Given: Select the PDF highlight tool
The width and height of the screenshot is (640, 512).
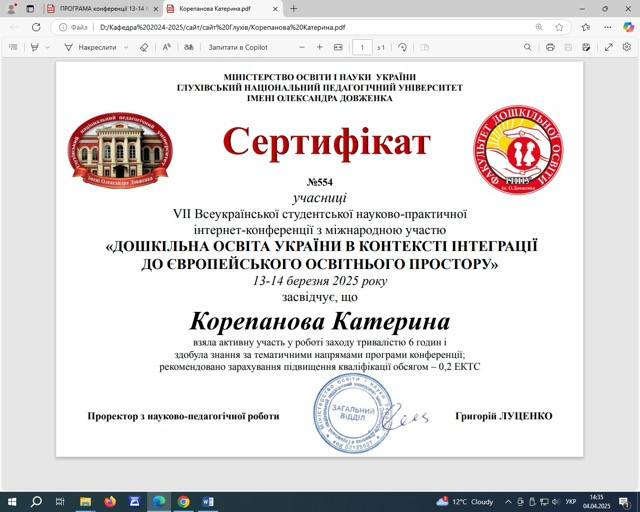Looking at the screenshot, I should point(35,47).
